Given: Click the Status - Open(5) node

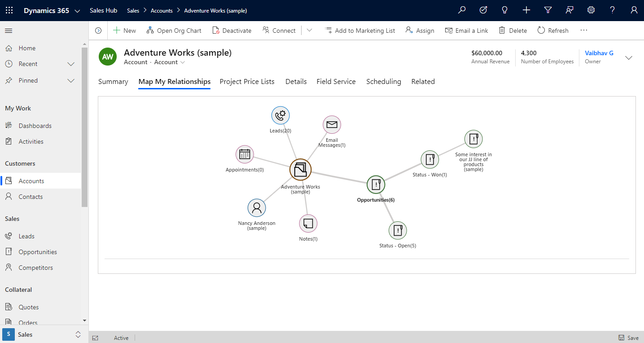Looking at the screenshot, I should click(398, 230).
